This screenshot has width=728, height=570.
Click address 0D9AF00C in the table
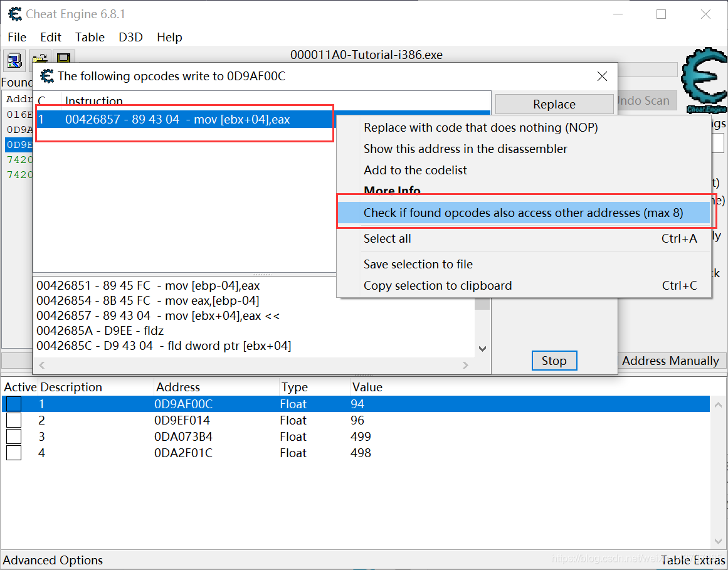(183, 404)
